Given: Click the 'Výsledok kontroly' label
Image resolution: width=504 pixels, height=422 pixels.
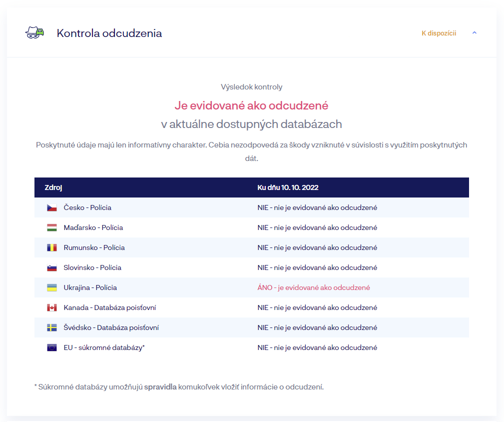Looking at the screenshot, I should 252,87.
